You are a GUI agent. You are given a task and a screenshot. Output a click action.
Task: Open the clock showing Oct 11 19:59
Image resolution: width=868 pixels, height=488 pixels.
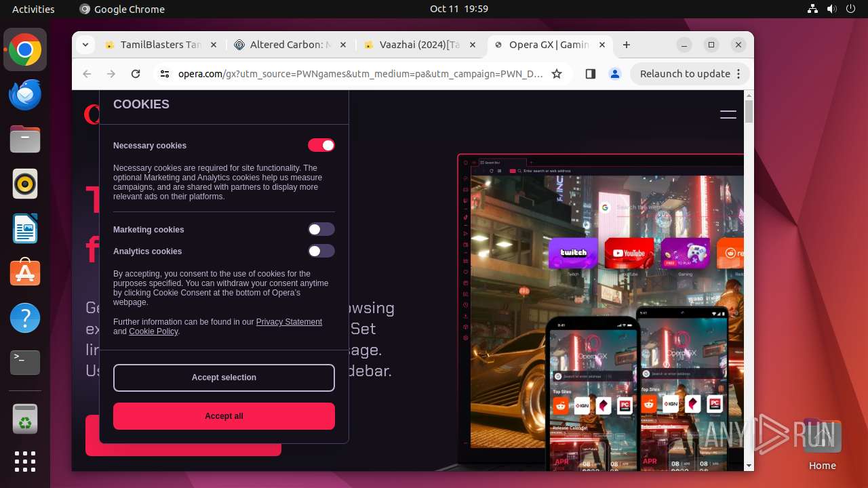[x=459, y=9]
